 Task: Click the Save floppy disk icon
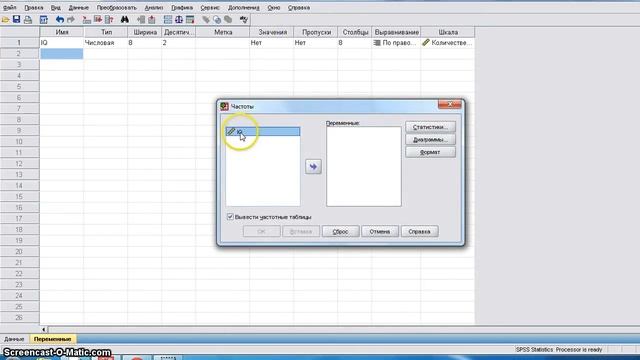16,19
